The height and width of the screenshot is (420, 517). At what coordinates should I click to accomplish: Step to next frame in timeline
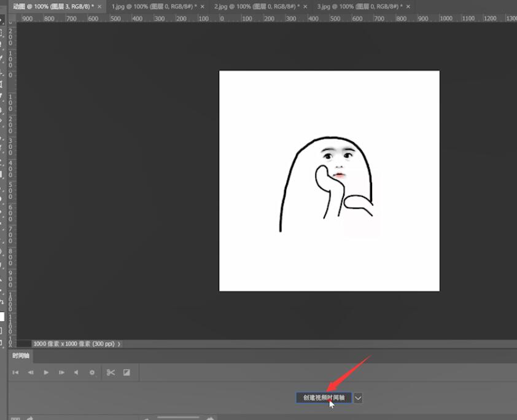61,373
